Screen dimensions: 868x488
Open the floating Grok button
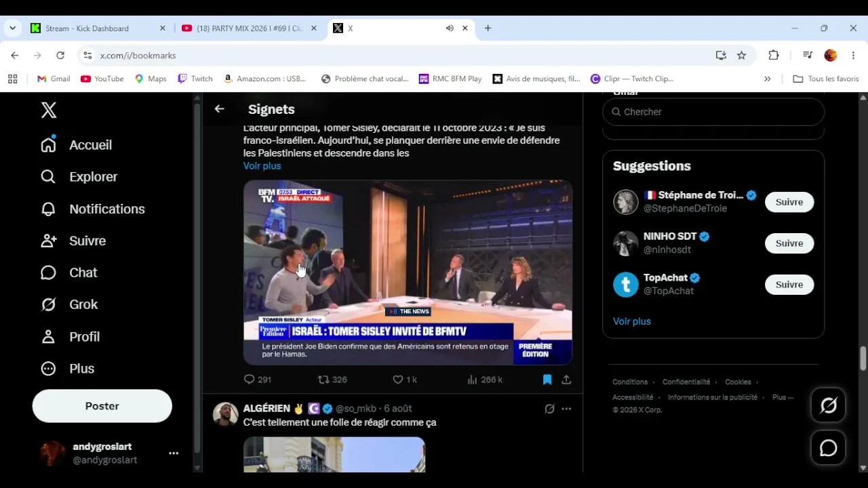click(829, 405)
